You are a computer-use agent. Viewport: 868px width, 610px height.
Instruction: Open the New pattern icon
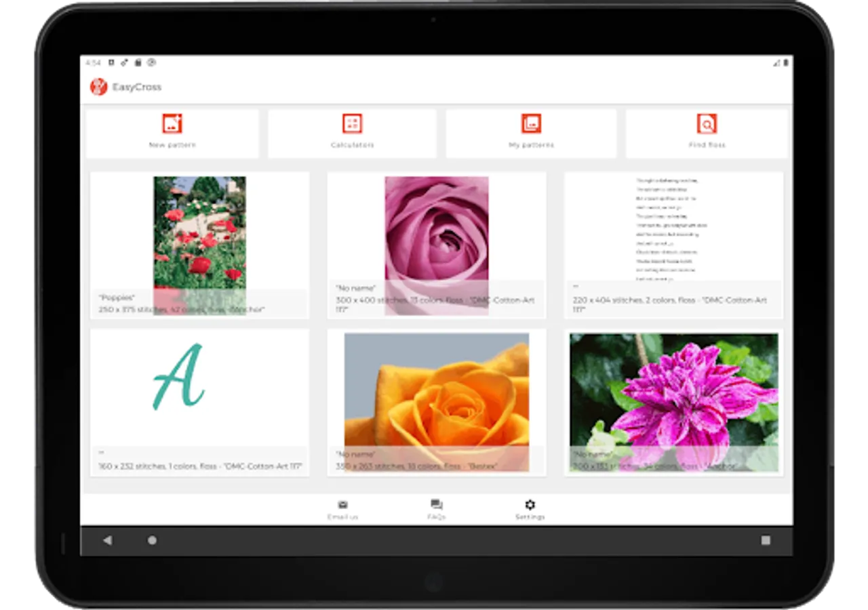[172, 123]
